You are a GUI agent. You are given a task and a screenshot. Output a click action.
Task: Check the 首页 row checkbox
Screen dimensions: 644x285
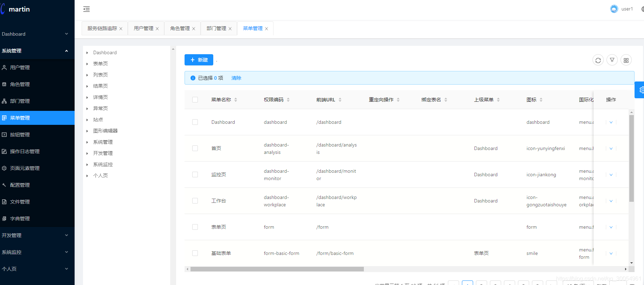coord(195,148)
